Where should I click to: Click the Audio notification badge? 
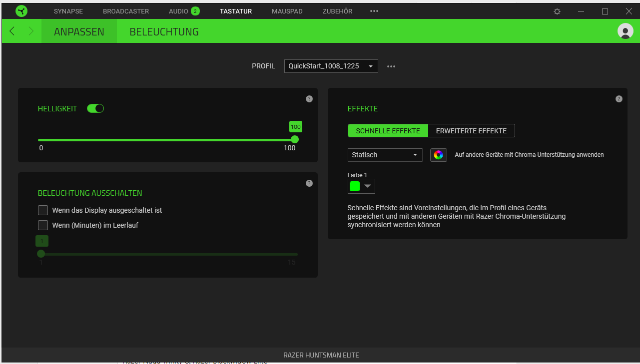tap(195, 11)
